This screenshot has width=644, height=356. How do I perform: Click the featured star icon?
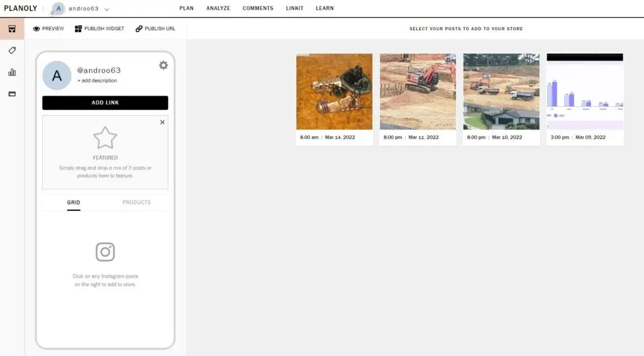[x=105, y=138]
